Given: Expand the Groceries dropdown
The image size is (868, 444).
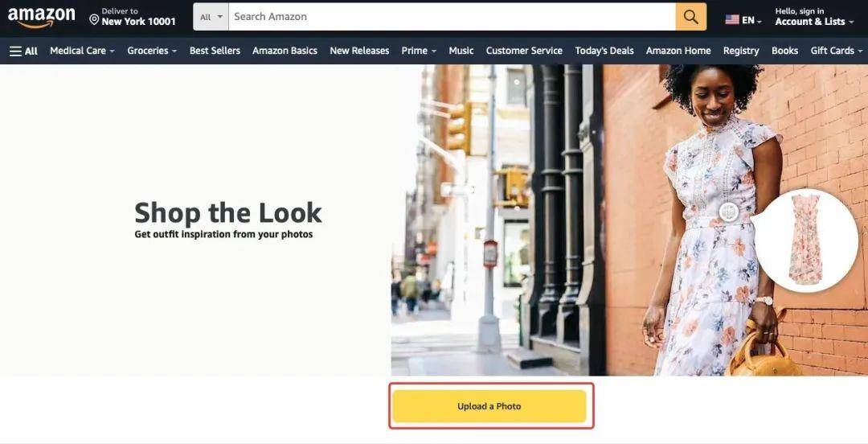Looking at the screenshot, I should coord(152,51).
